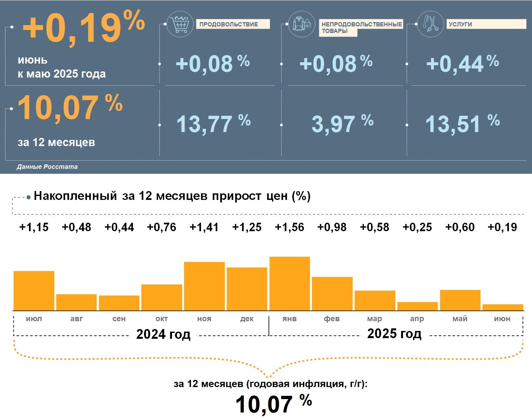532x419 pixels.
Task: Click the January (янв) bar in chart
Action: [290, 283]
